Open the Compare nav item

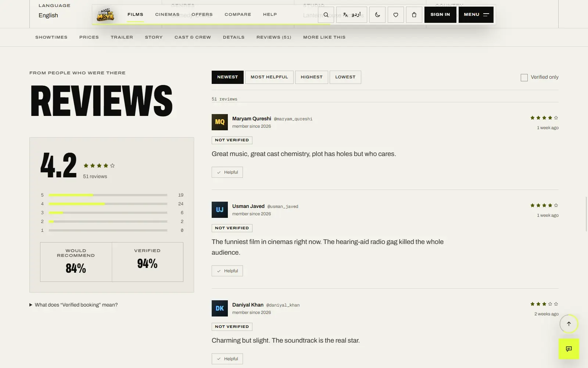[238, 14]
